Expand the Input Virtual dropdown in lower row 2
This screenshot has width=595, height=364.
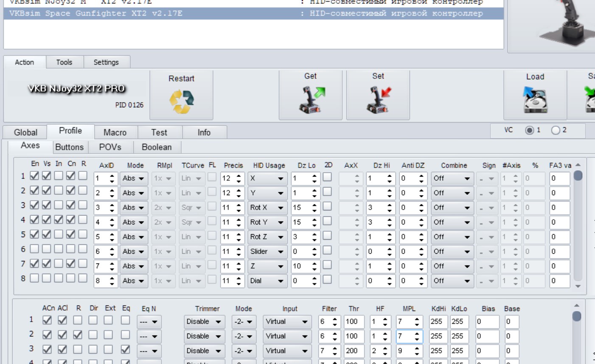[287, 336]
